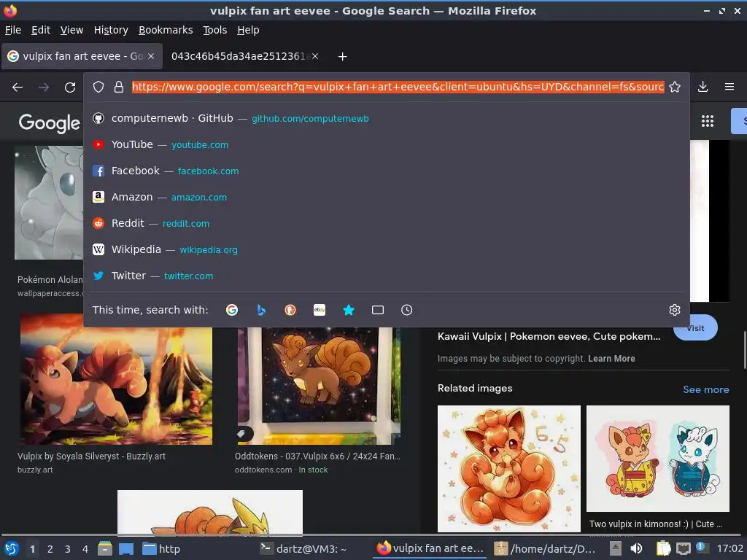Viewport: 747px width, 560px height.
Task: Open Oddtokens Vulpix framed art image
Action: point(320,386)
